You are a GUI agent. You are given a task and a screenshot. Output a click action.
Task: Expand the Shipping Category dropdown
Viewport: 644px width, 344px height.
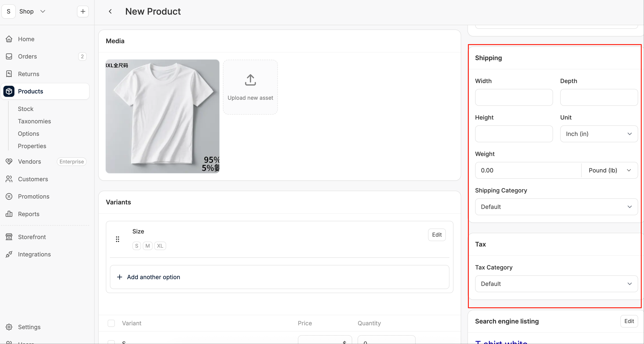point(556,207)
